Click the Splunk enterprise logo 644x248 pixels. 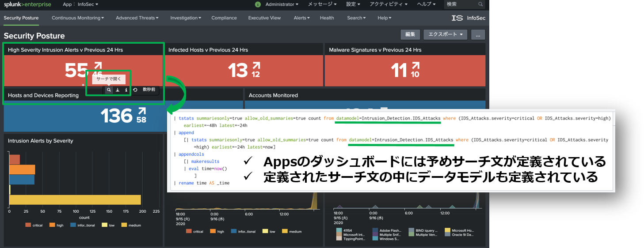pos(27,4)
